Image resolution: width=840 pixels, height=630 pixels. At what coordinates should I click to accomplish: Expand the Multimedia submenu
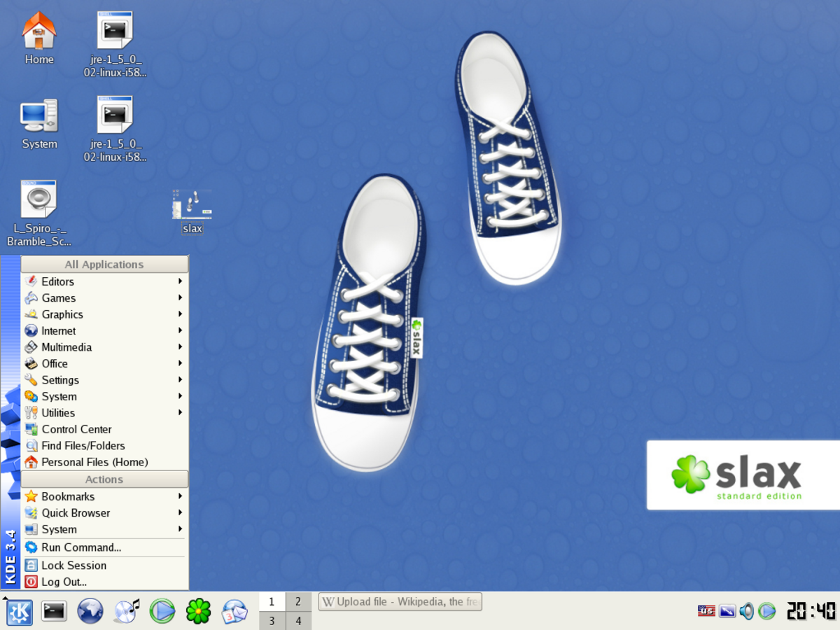point(104,347)
